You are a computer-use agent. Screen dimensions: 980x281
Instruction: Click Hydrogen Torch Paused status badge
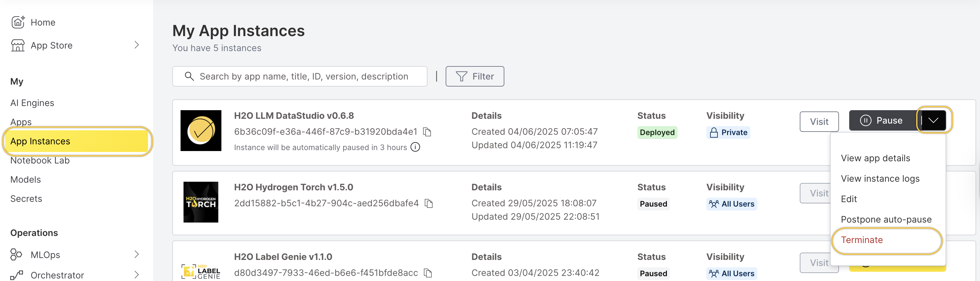pos(653,204)
